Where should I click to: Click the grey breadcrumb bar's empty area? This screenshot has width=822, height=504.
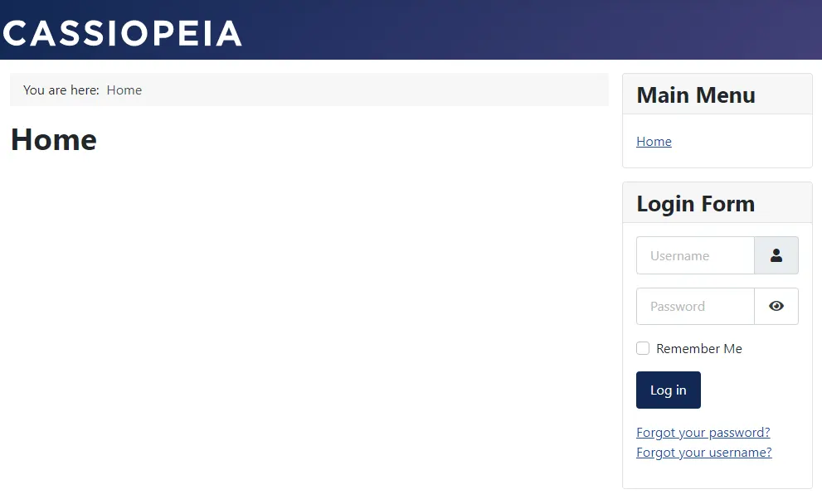[x=373, y=90]
